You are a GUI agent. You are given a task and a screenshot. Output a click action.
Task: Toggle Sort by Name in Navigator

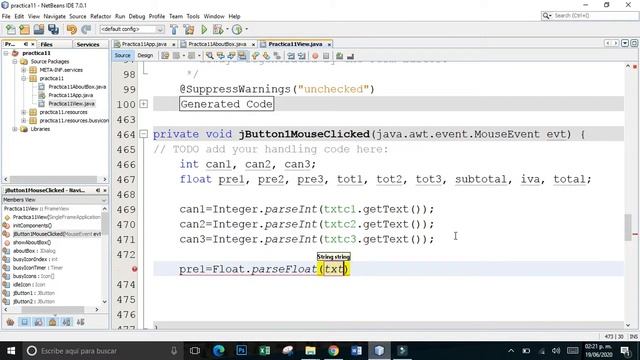point(66,322)
